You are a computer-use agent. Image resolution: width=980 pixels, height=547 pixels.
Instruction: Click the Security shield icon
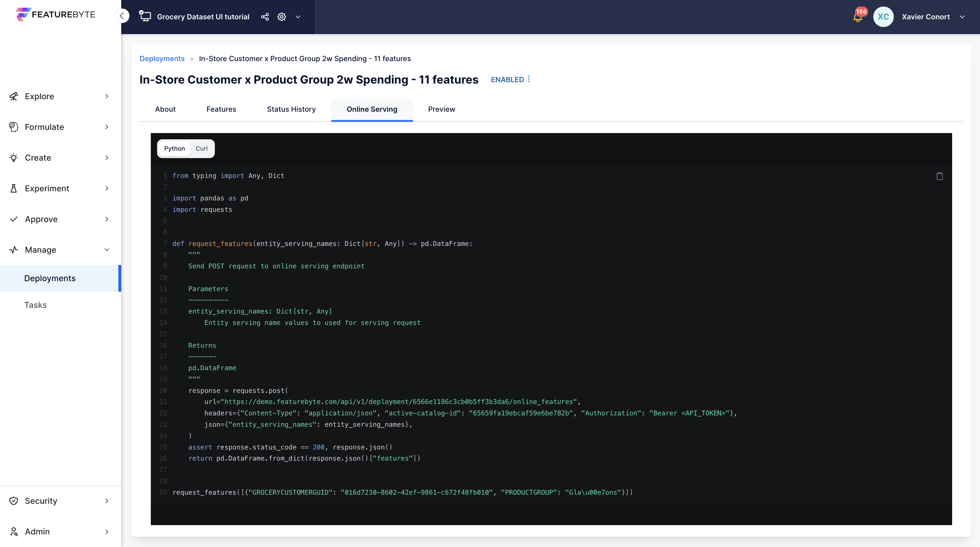[14, 501]
